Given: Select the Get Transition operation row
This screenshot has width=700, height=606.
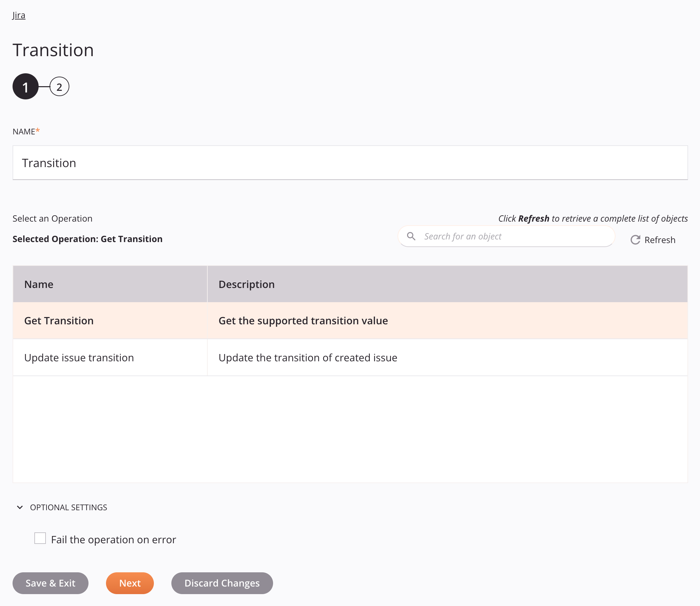Looking at the screenshot, I should click(350, 320).
